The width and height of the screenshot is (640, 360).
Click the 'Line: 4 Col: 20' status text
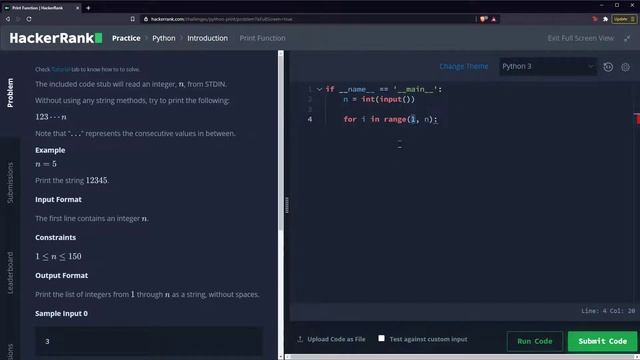pos(608,311)
